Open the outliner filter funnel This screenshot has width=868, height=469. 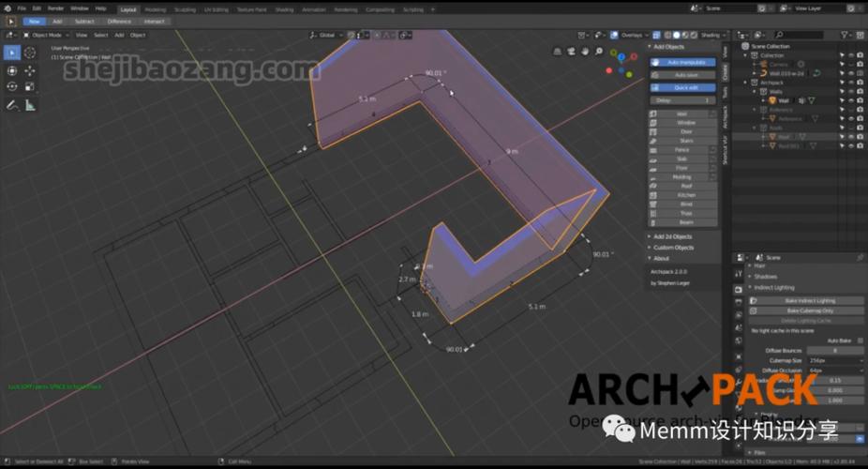(x=845, y=35)
